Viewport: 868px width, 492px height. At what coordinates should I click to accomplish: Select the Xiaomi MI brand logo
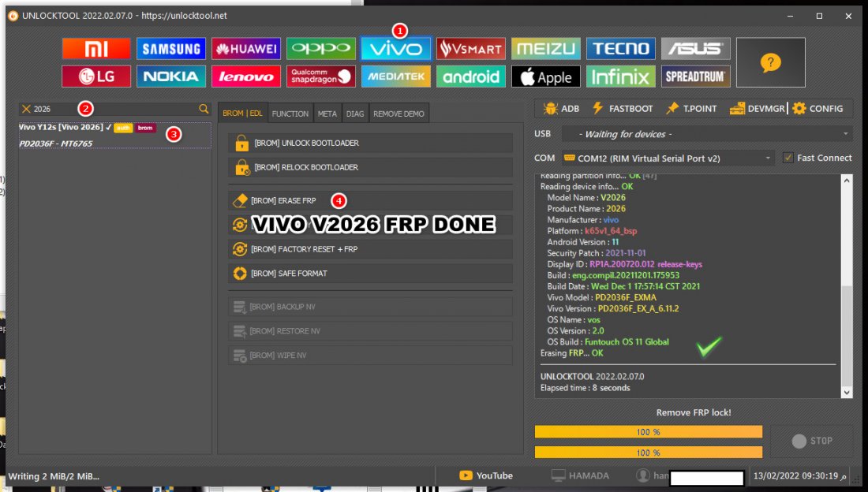[96, 49]
